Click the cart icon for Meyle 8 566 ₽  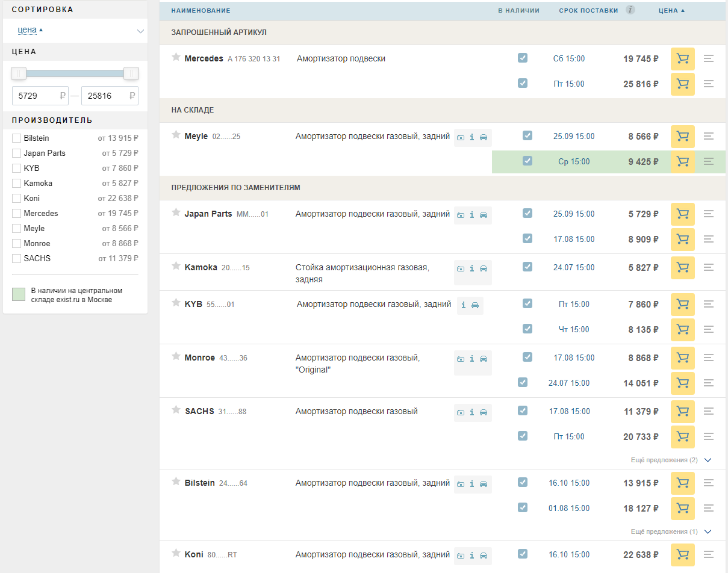click(682, 137)
